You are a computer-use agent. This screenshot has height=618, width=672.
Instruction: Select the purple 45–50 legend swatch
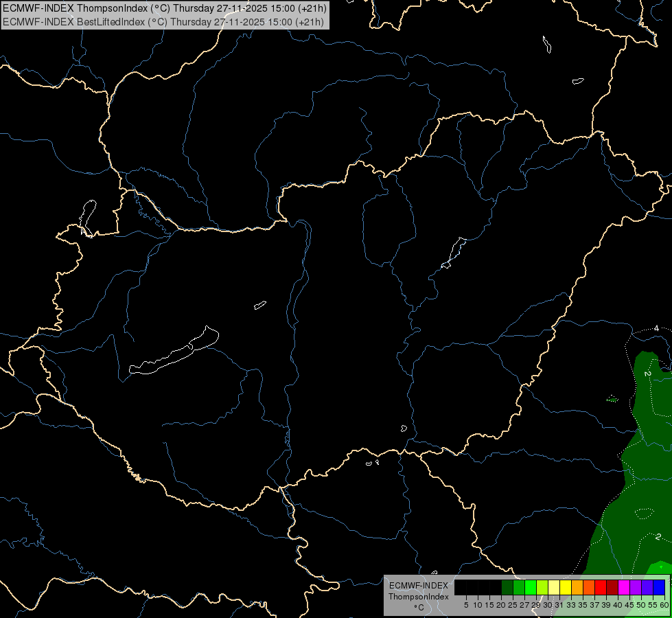tap(636, 587)
